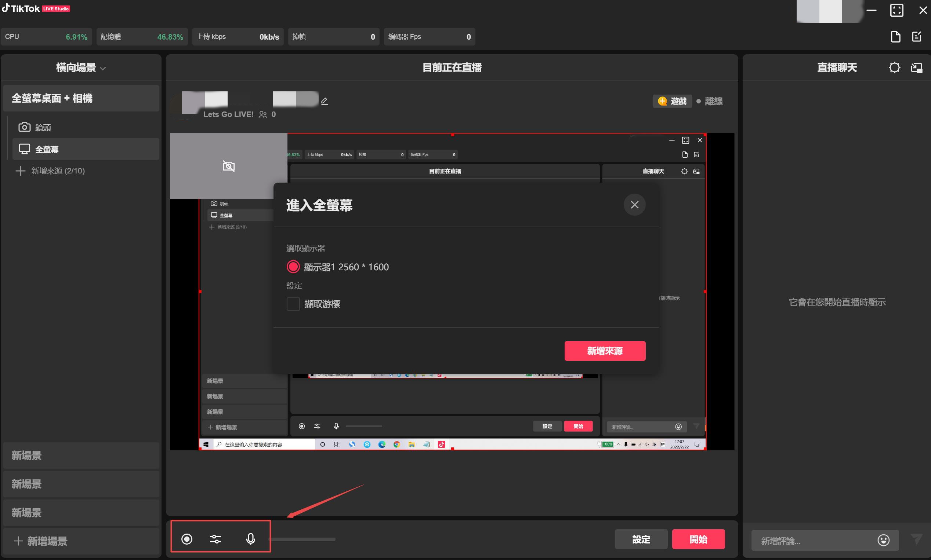Image resolution: width=931 pixels, height=560 pixels.
Task: Select the 全螢幕 source item
Action: [x=47, y=149]
